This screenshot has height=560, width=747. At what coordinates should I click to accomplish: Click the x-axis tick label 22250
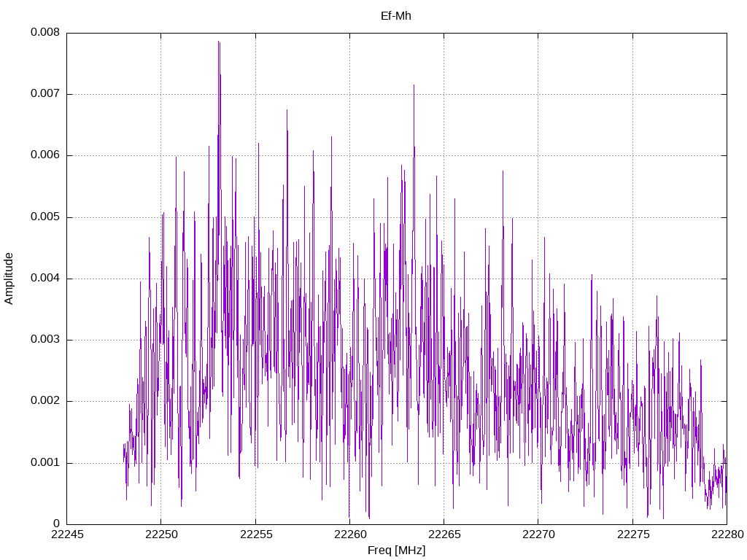pos(161,534)
